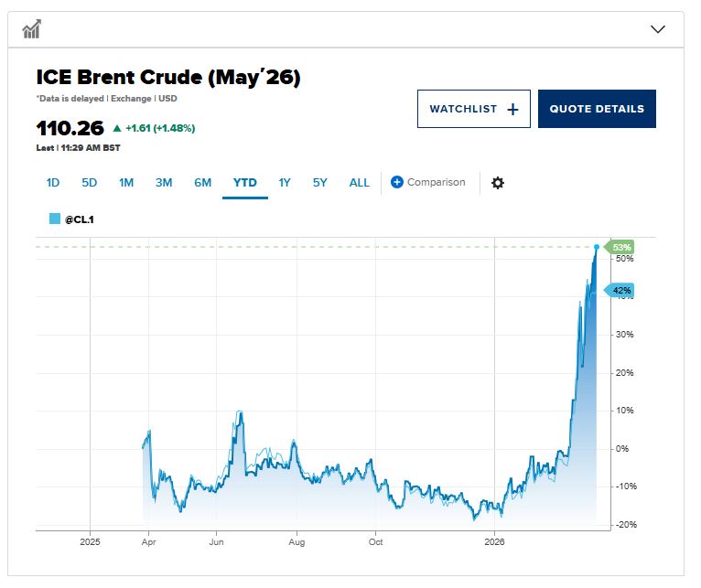Viewport: 701px width, 588px height.
Task: Switch to the 5D time range
Action: tap(89, 183)
